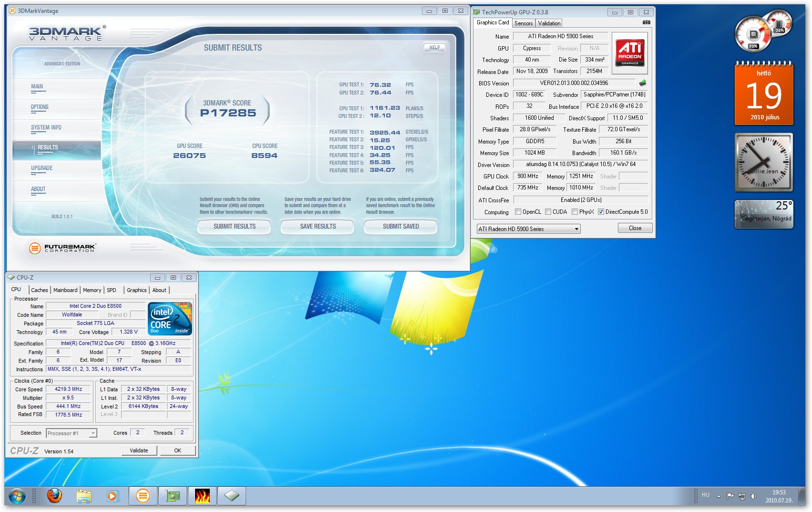The height and width of the screenshot is (512, 812).
Task: Open the Mainboard tab in CPU-Z
Action: pos(65,290)
